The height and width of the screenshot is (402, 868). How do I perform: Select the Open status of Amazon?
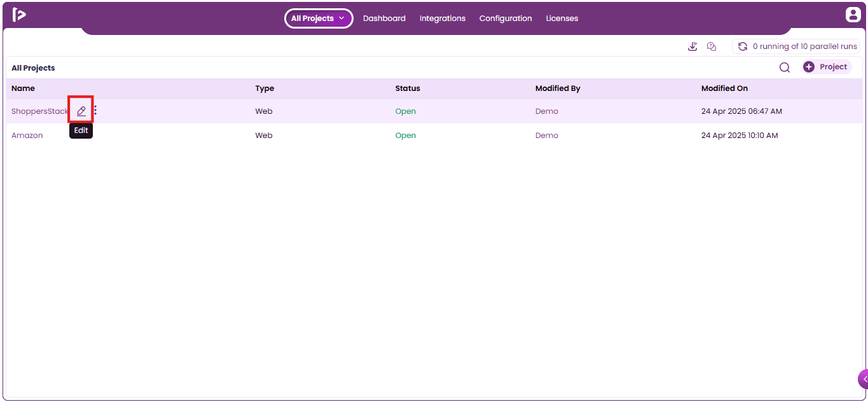(x=406, y=135)
